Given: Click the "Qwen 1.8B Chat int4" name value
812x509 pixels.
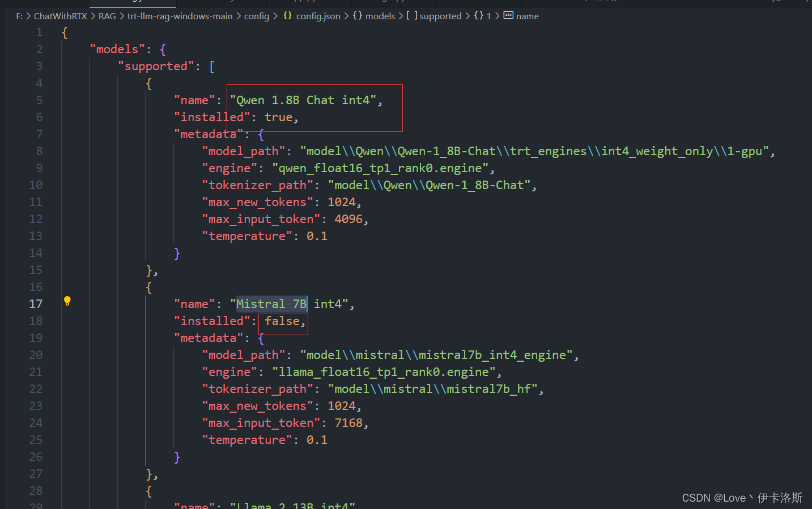Looking at the screenshot, I should [303, 100].
